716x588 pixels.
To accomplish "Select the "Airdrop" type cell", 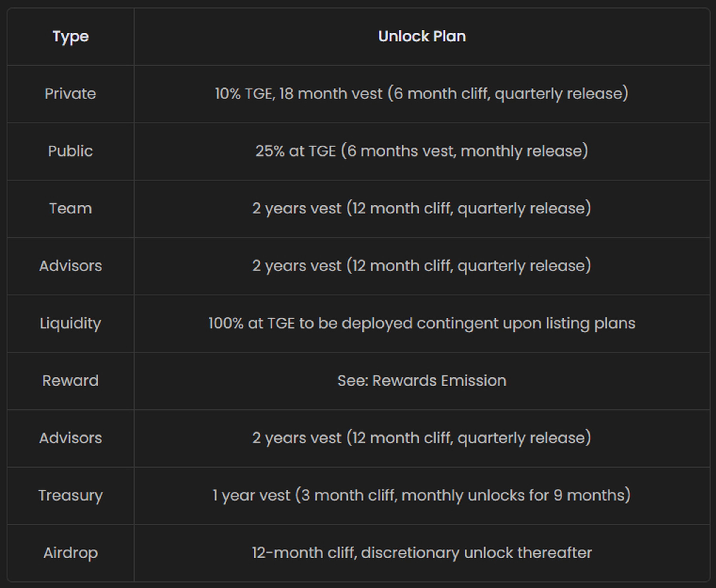I will pos(70,553).
